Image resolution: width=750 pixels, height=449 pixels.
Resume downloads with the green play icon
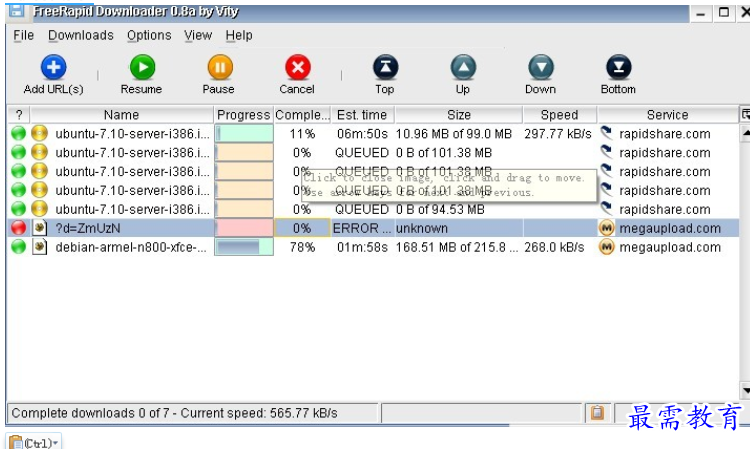tap(142, 67)
